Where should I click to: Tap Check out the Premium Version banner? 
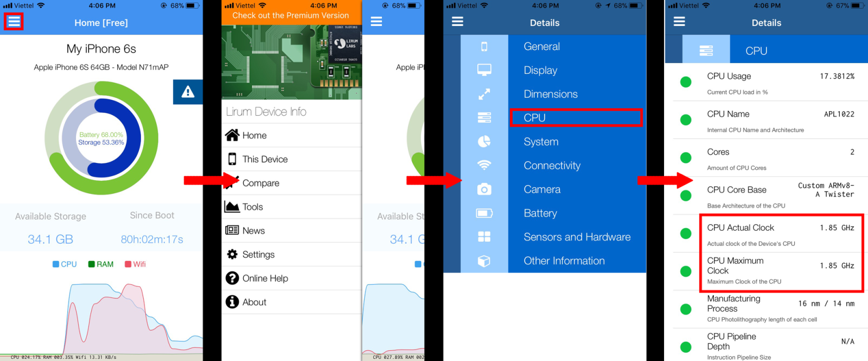pos(291,16)
